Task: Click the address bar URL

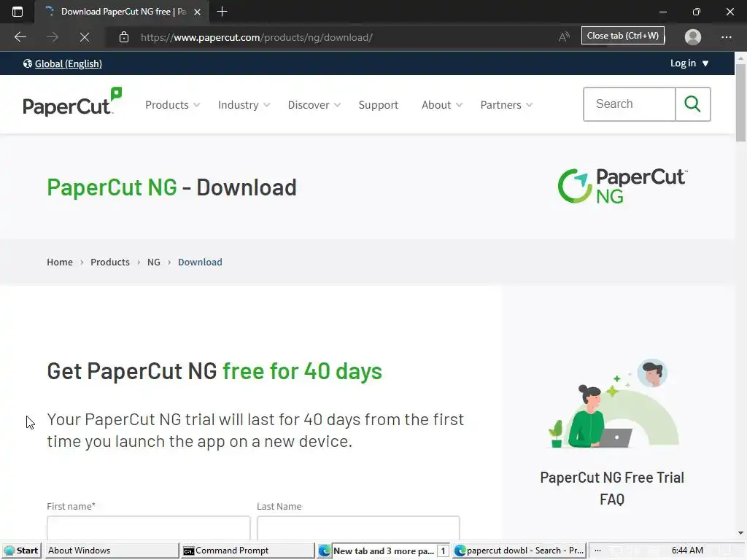Action: point(257,37)
